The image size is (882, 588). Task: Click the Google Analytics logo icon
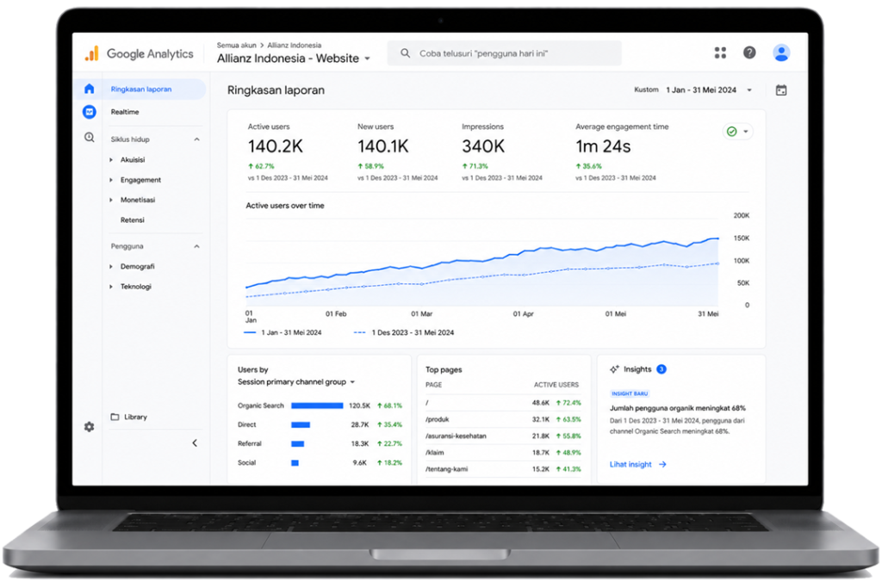tap(91, 53)
